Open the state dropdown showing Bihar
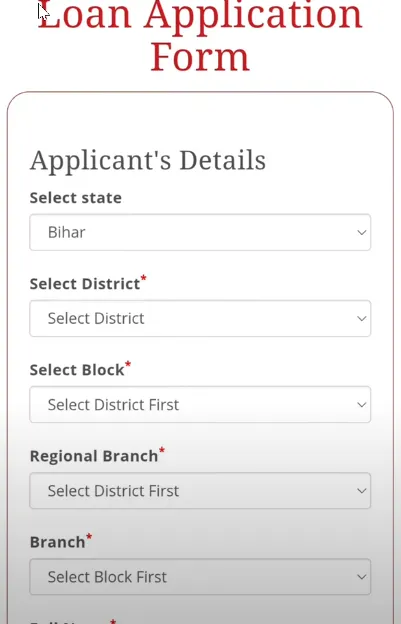Viewport: 401px width, 624px height. tap(200, 232)
